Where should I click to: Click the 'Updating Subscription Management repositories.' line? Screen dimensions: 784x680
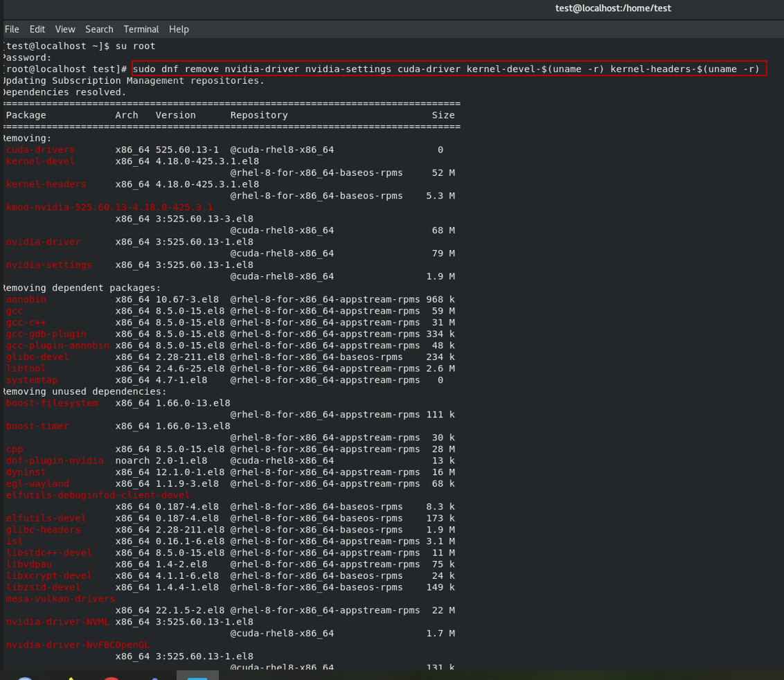(133, 80)
